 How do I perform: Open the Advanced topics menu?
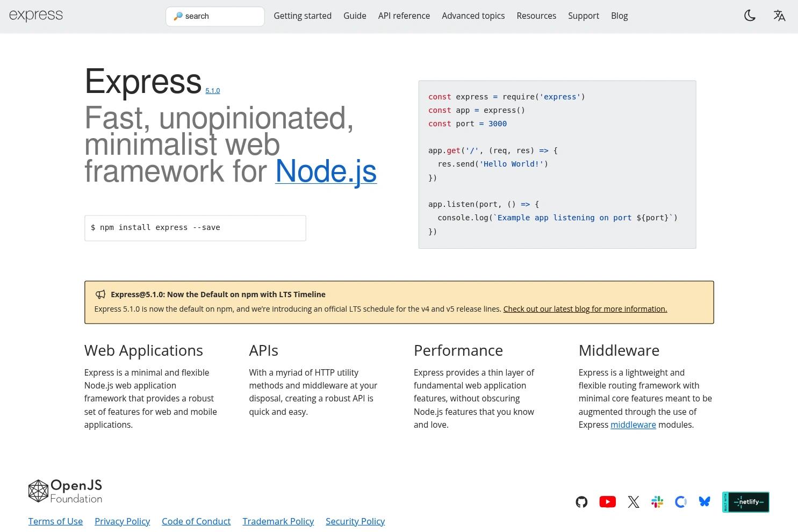[x=473, y=16]
